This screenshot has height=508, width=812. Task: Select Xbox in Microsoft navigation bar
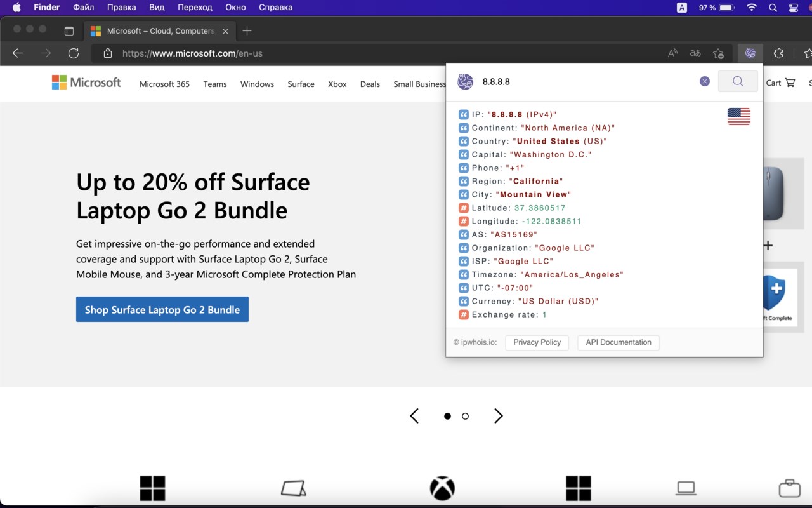pyautogui.click(x=337, y=84)
